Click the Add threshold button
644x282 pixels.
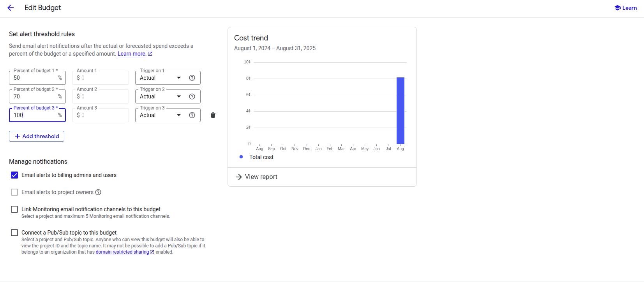point(37,136)
